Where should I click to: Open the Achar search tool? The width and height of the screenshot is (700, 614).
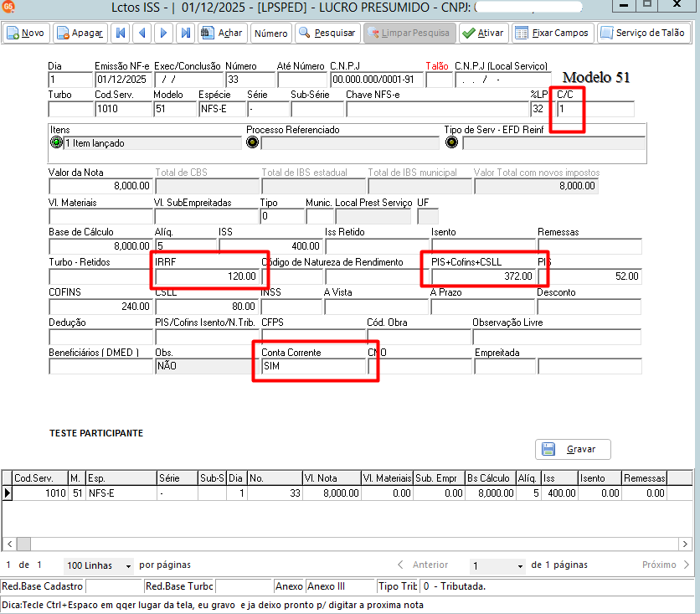223,33
